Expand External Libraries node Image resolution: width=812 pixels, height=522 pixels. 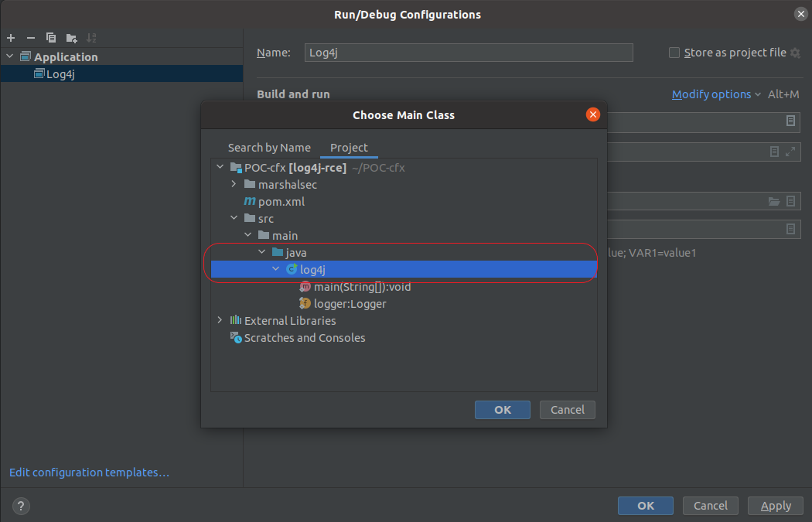pos(220,320)
